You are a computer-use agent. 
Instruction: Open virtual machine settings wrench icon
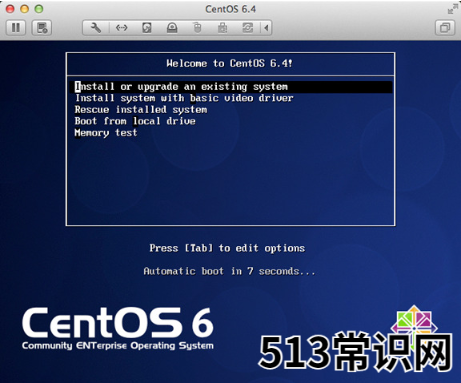[96, 28]
